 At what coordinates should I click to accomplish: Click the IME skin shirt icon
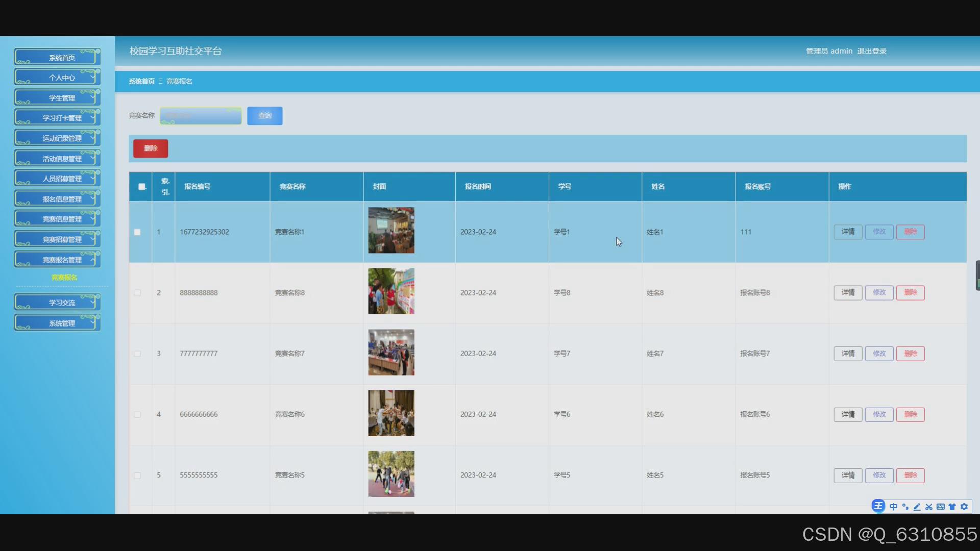(952, 507)
